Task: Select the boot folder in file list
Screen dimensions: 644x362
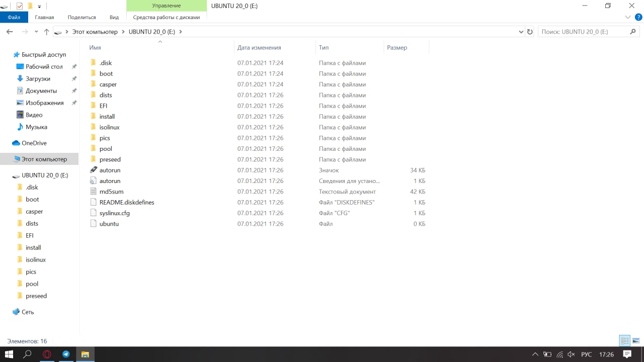Action: 106,74
